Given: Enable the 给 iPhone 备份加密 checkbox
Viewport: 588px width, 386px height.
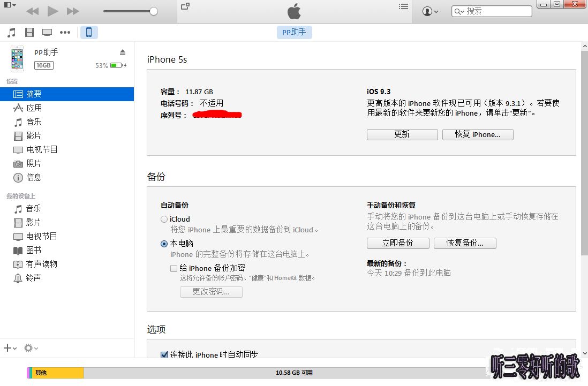Looking at the screenshot, I should coord(174,268).
